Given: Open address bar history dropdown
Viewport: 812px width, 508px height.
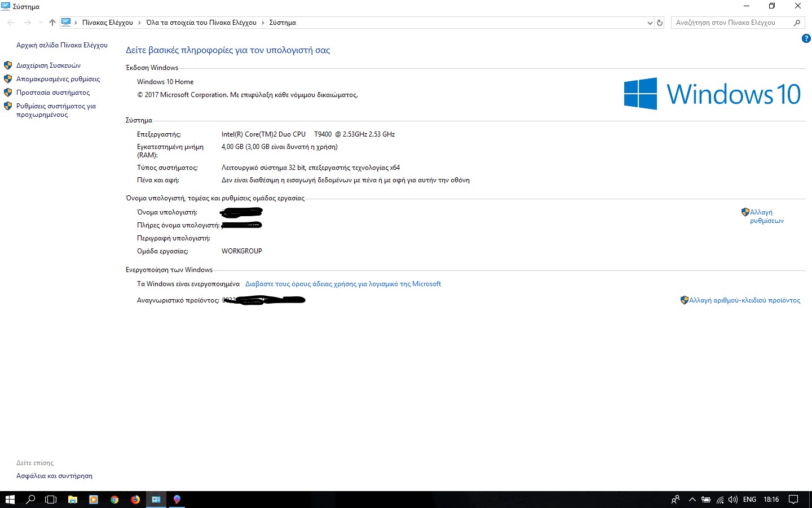Looking at the screenshot, I should tap(650, 23).
